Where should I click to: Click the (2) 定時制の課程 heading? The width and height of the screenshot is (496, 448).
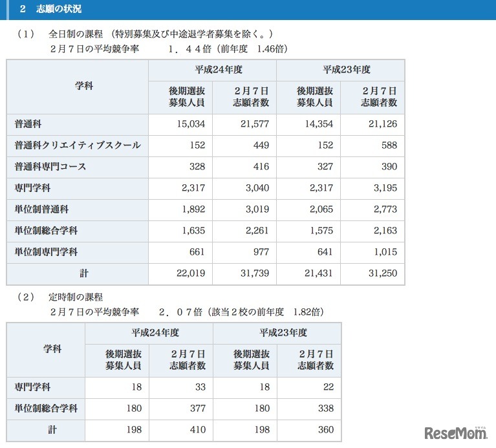pos(59,297)
